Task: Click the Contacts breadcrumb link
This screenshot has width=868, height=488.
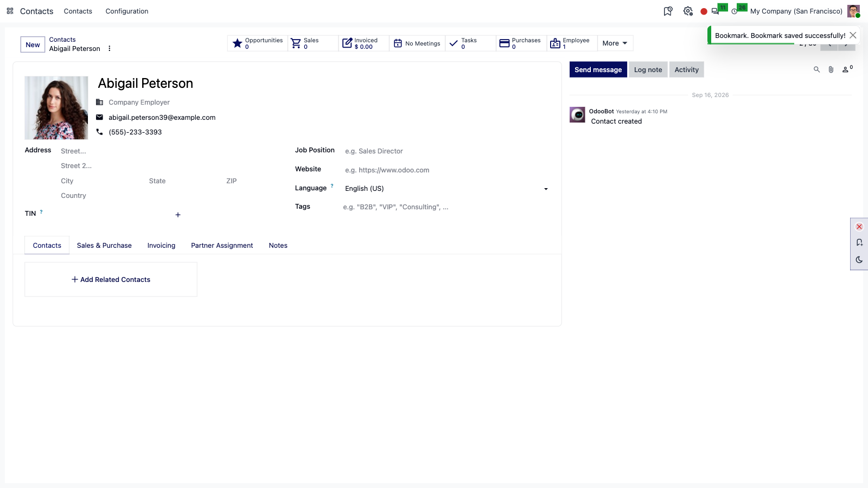Action: tap(62, 40)
